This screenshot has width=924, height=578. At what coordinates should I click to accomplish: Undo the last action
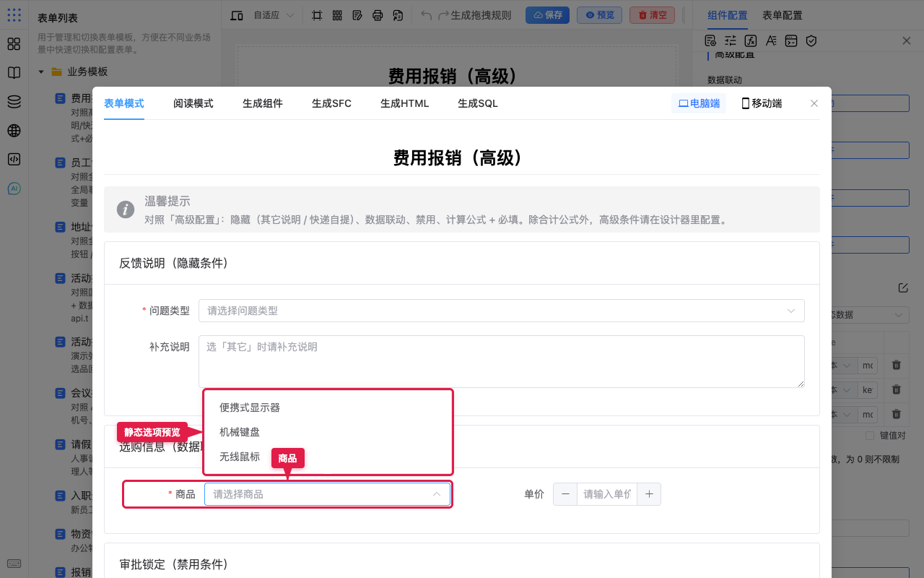point(426,15)
